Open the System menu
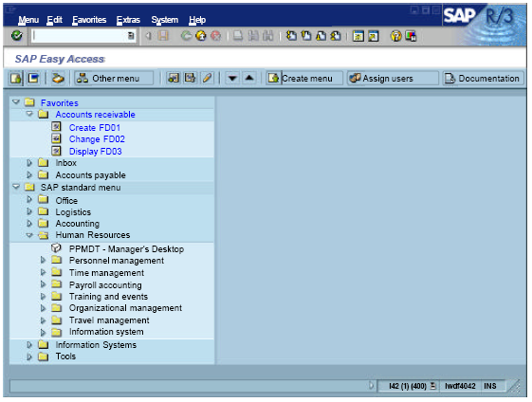The height and width of the screenshot is (402, 532). (x=165, y=20)
